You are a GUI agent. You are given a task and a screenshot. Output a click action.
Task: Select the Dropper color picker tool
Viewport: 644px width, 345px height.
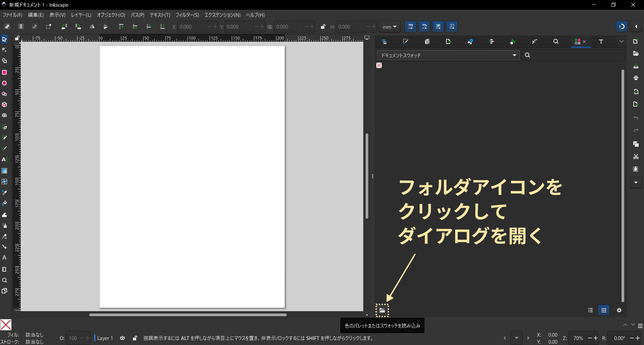[x=4, y=193]
